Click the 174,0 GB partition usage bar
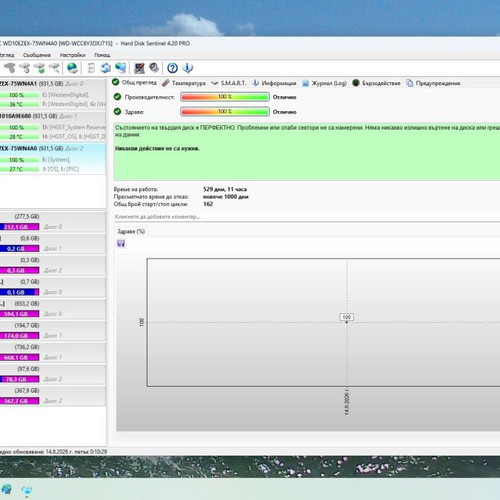Screen dimensions: 500x500 coord(19,336)
